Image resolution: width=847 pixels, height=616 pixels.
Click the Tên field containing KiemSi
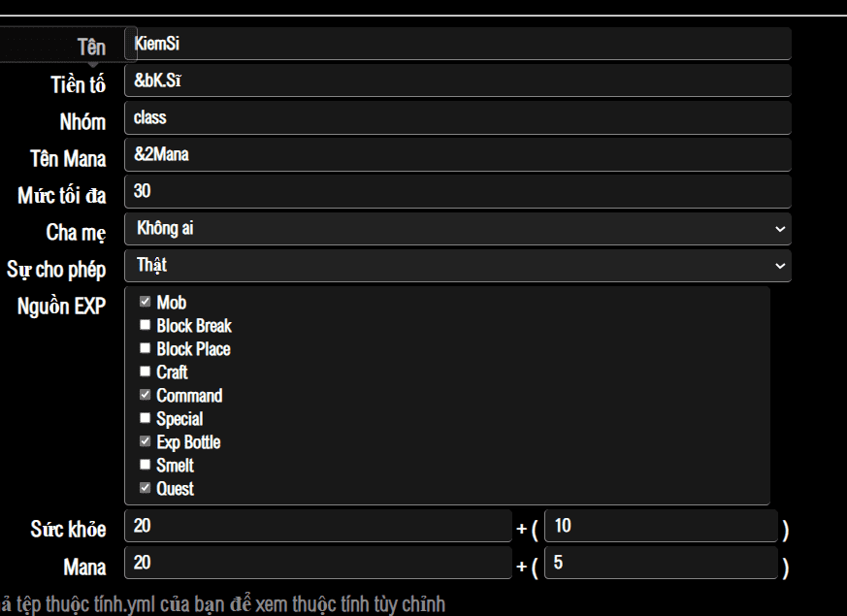[x=457, y=45]
